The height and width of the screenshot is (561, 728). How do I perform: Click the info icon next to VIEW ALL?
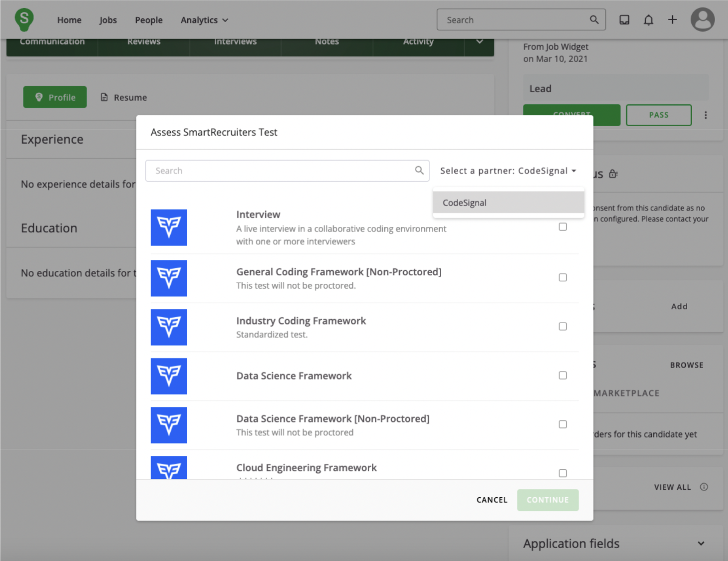[704, 487]
